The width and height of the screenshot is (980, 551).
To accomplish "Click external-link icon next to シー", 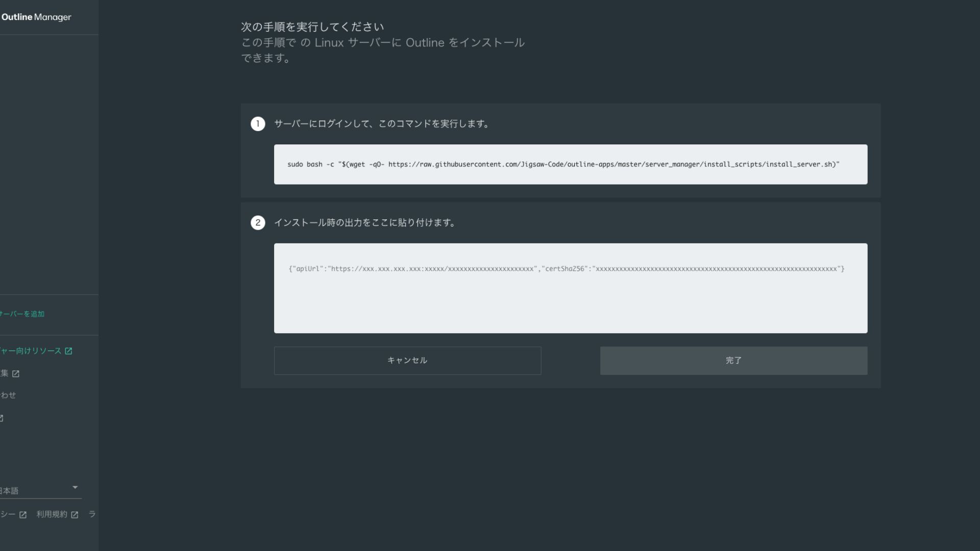I will coord(23,515).
